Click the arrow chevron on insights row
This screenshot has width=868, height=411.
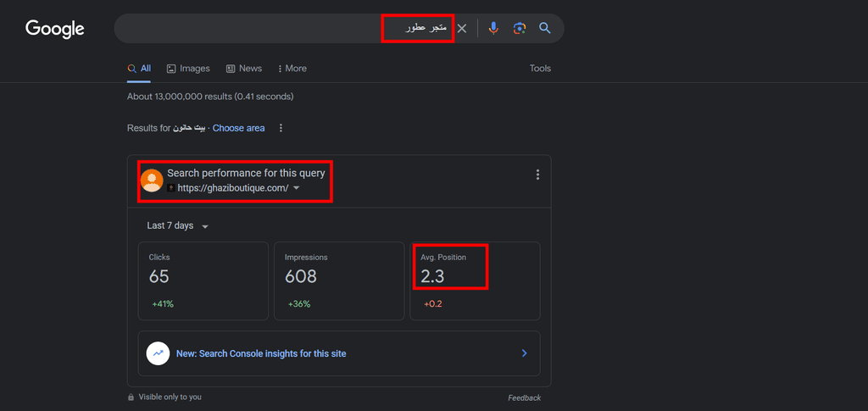524,353
